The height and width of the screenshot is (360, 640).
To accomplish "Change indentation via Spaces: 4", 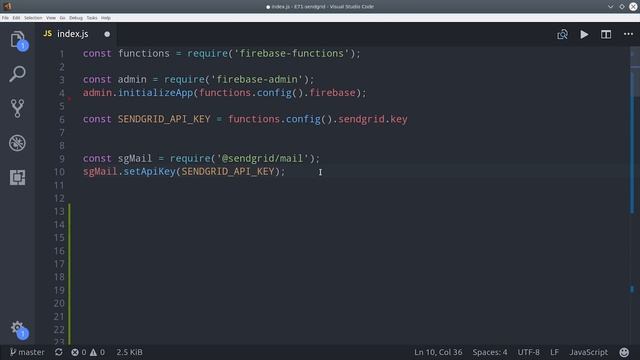I will [x=490, y=352].
